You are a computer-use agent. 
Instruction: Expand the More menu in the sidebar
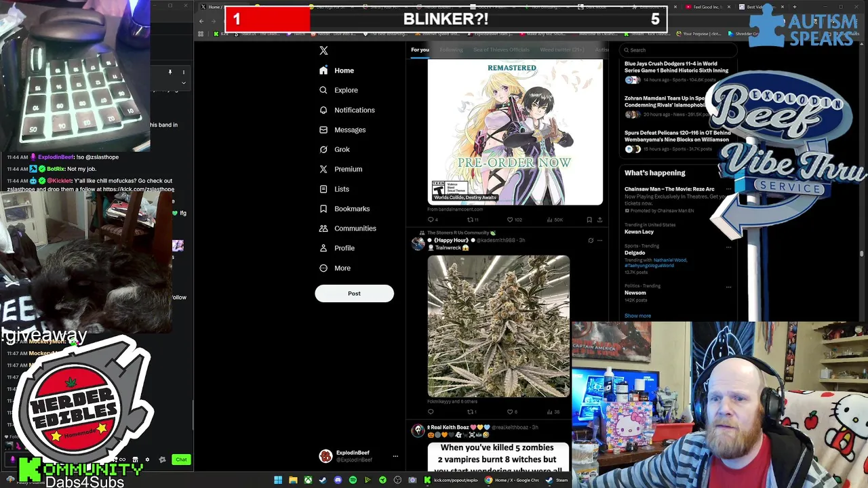click(x=335, y=268)
